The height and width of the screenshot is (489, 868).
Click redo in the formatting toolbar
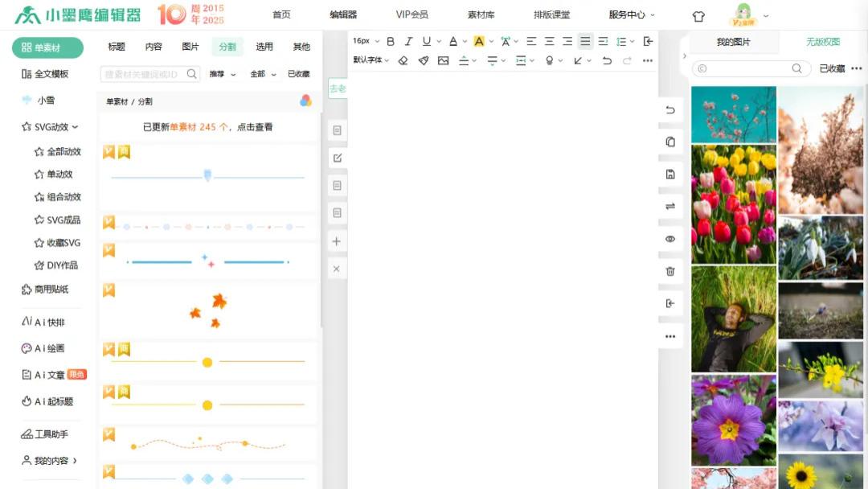coord(627,60)
